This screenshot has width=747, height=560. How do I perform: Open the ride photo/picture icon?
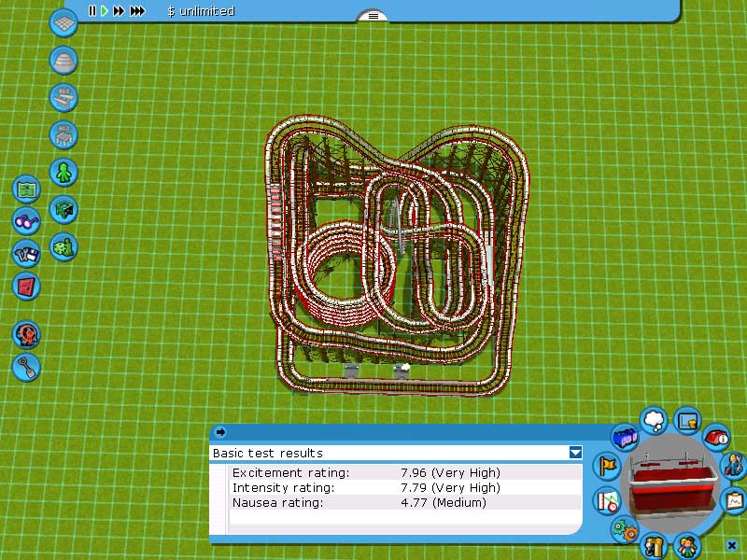(687, 421)
